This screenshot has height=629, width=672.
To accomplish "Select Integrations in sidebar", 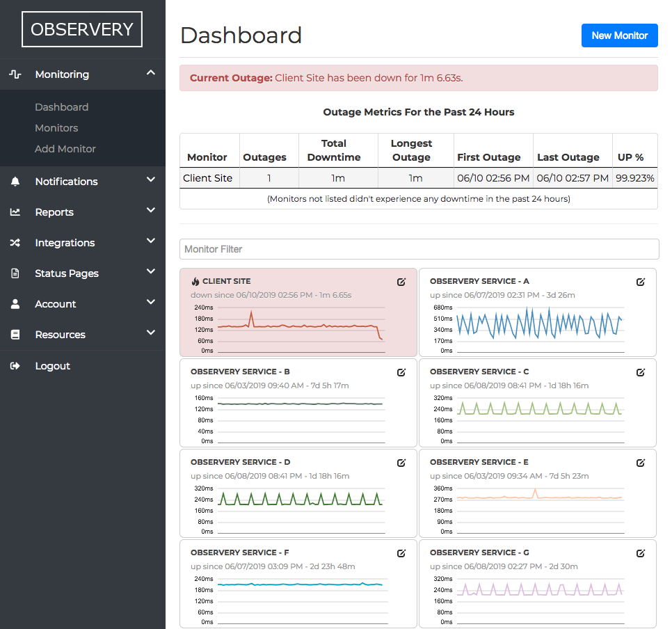I will click(x=65, y=243).
